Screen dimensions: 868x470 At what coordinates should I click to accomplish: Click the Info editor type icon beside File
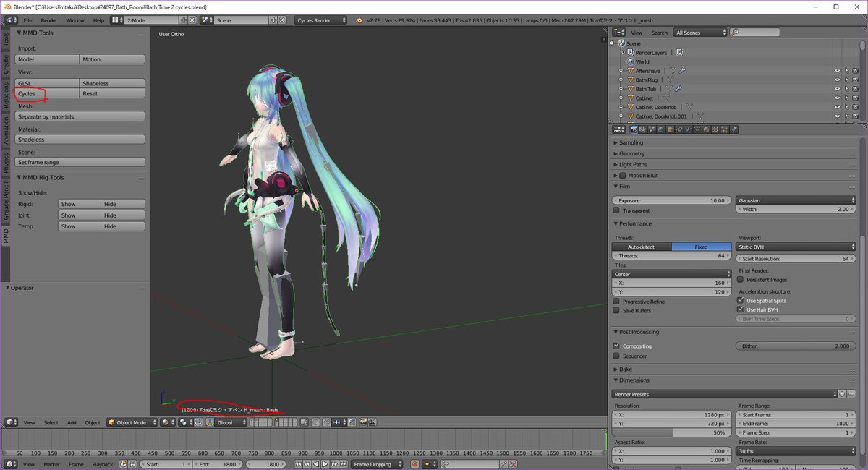(x=12, y=20)
